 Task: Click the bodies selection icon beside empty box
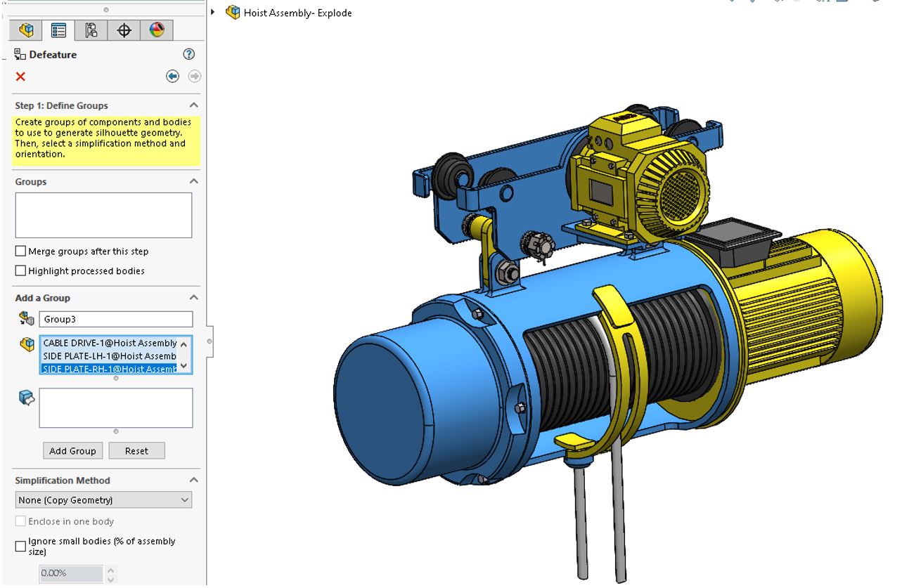(x=27, y=398)
